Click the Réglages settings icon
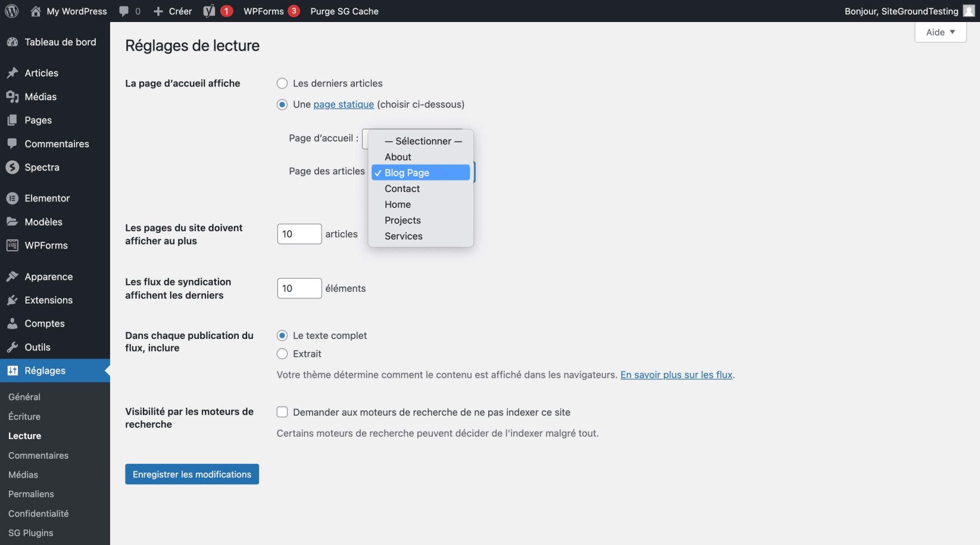This screenshot has width=980, height=545. [x=13, y=370]
